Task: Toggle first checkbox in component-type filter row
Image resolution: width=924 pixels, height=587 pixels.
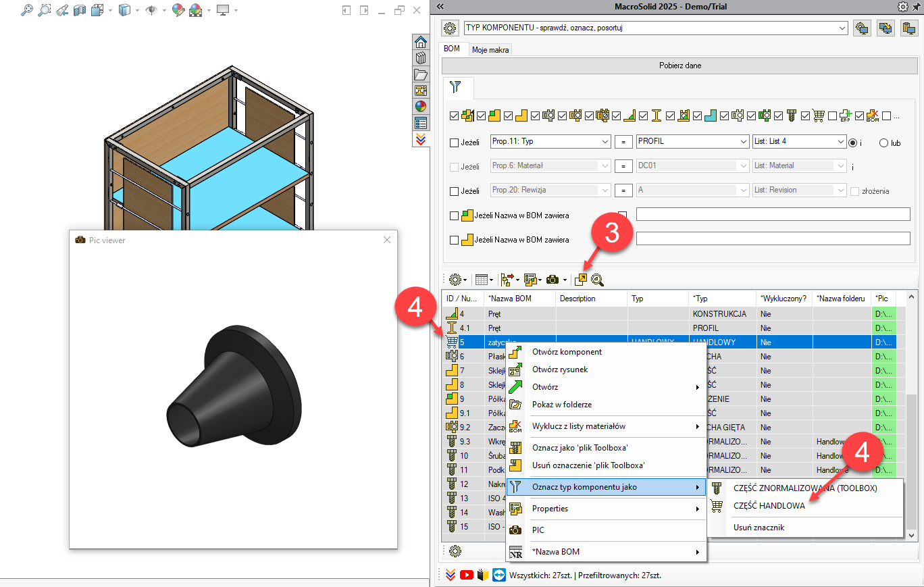Action: pyautogui.click(x=454, y=116)
